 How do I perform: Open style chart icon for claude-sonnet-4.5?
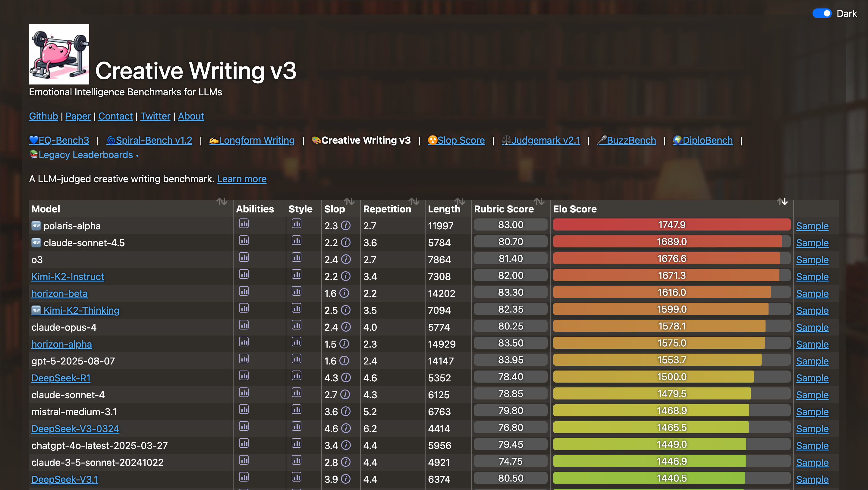coord(297,240)
